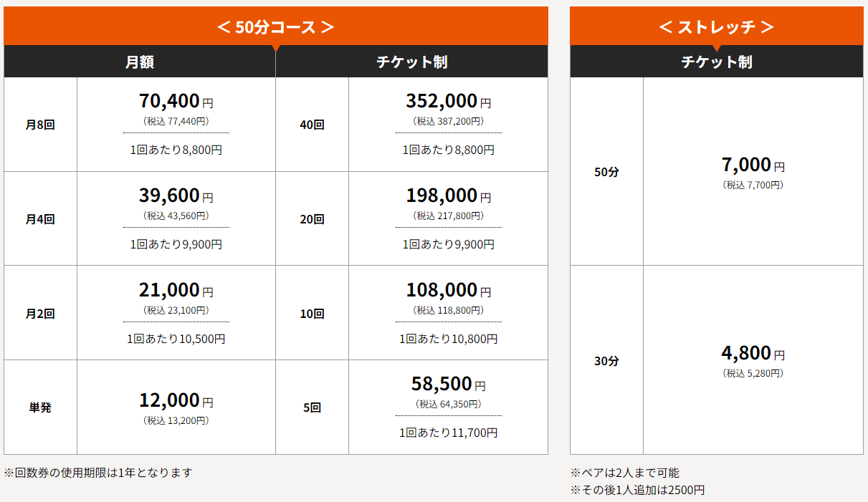Click the 58,500円 five-ticket price
The width and height of the screenshot is (868, 502).
449,384
